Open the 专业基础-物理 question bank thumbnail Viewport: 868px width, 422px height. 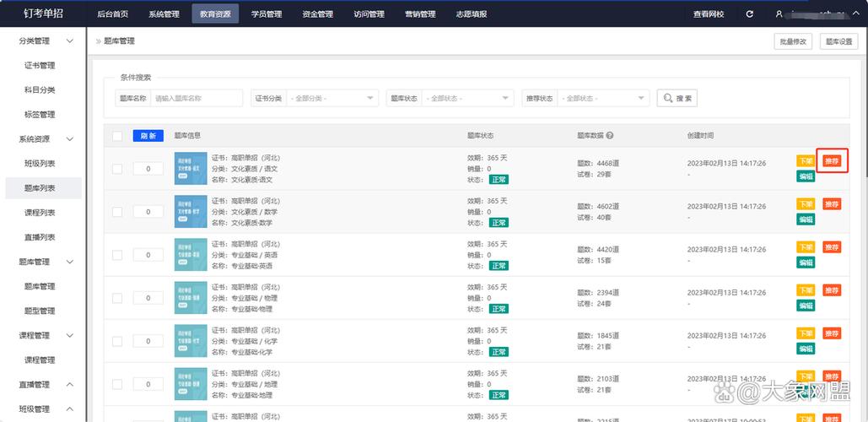point(191,297)
